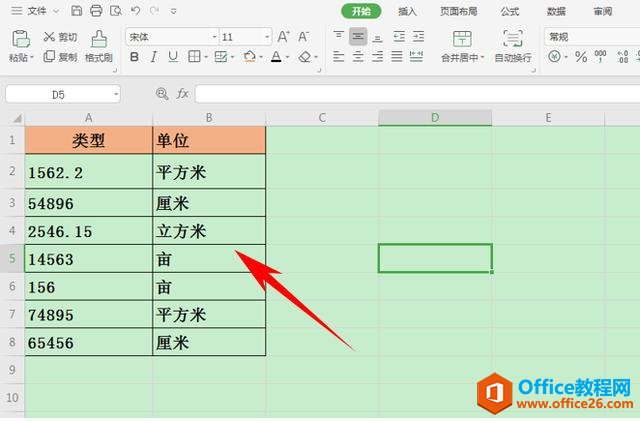Copy selection with 复制
This screenshot has height=421, width=640.
click(x=60, y=57)
